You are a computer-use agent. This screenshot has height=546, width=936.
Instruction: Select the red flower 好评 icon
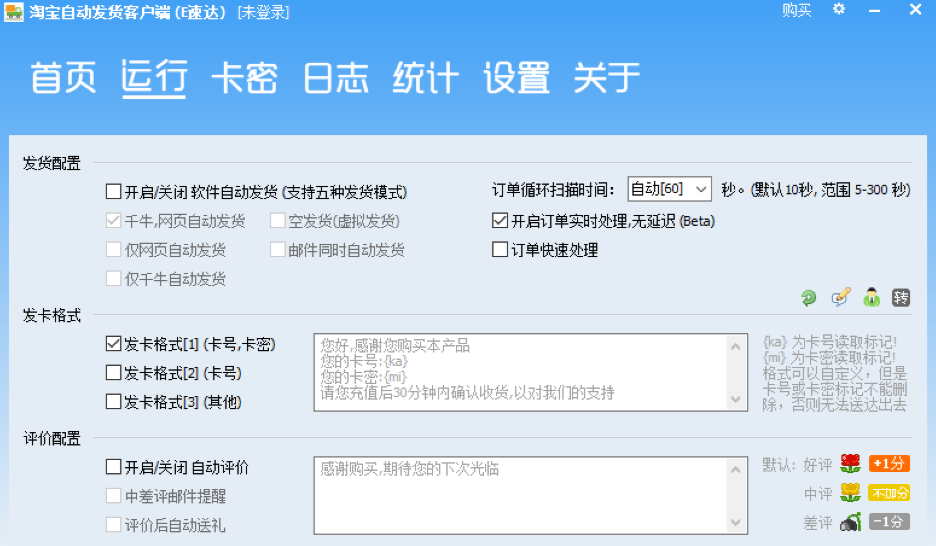(x=850, y=464)
